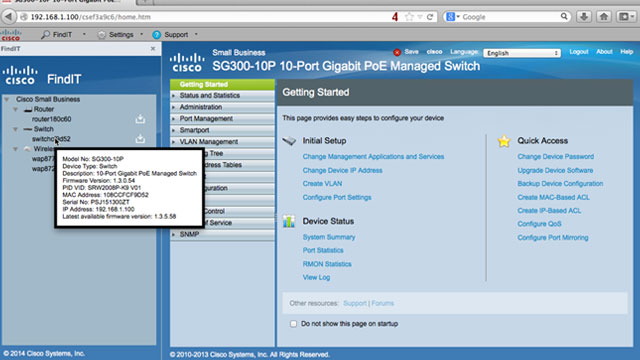Screen dimensions: 640x360
Task: Click the browser back arrow button
Action: pyautogui.click(x=8, y=17)
